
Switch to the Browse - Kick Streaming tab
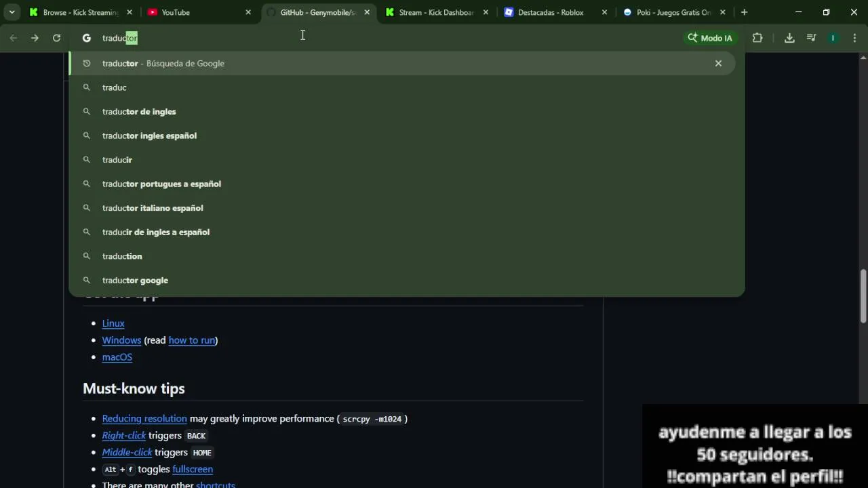(x=80, y=12)
